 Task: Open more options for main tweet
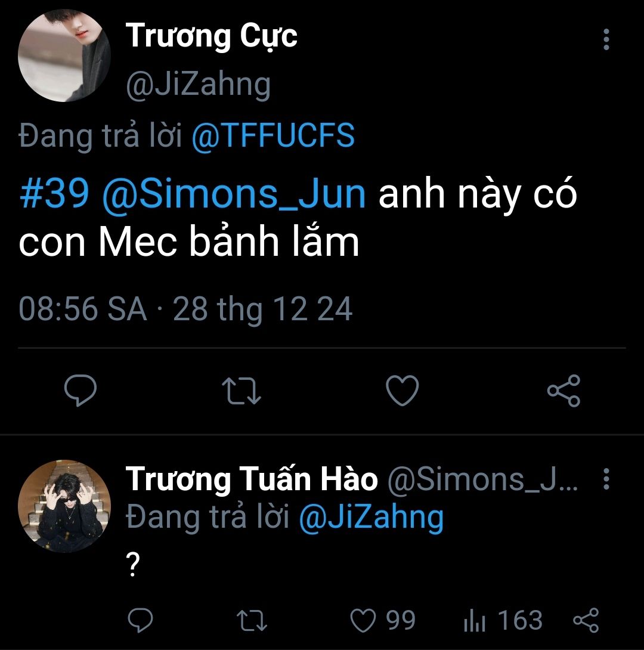pyautogui.click(x=606, y=39)
